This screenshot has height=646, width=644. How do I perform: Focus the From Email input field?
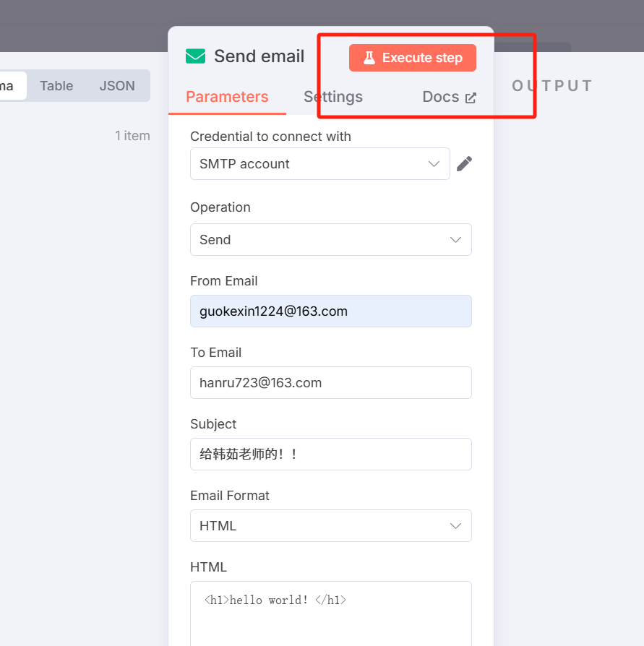[331, 311]
